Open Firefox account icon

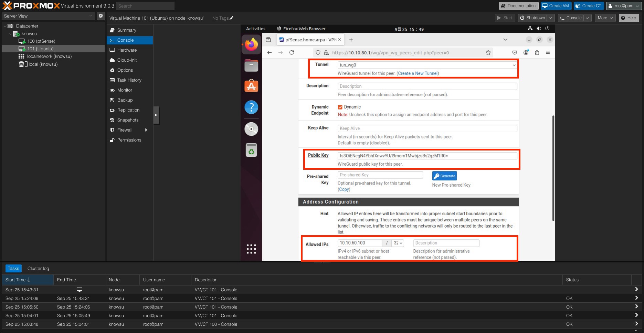[x=526, y=53]
